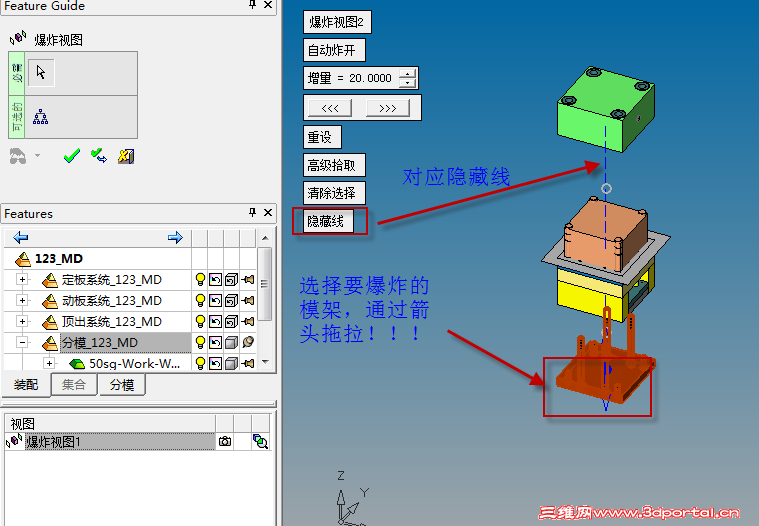Click the 高级拾取 button
The image size is (759, 526).
pyautogui.click(x=334, y=165)
